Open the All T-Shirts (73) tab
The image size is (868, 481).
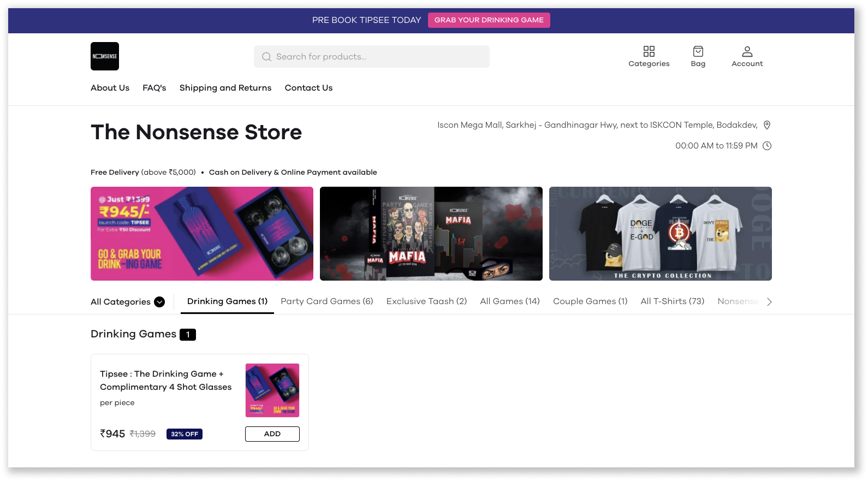click(672, 301)
